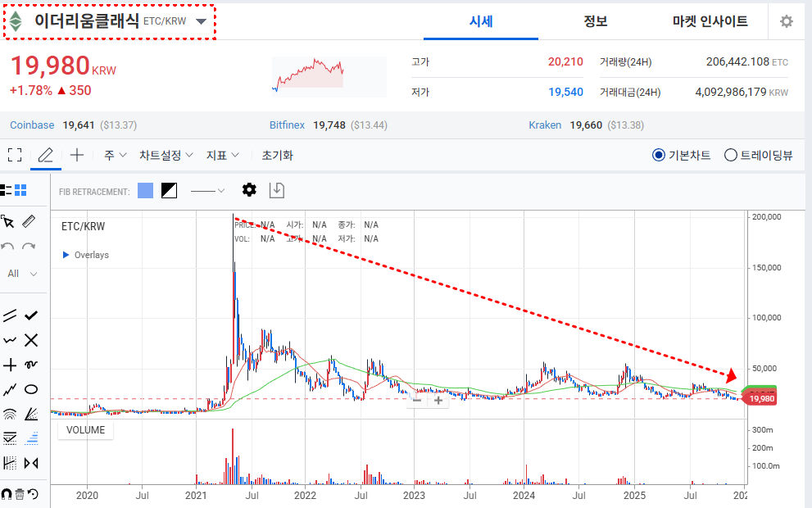Open the 차트설정 dropdown
Screen dimensions: 812x508
pos(166,155)
